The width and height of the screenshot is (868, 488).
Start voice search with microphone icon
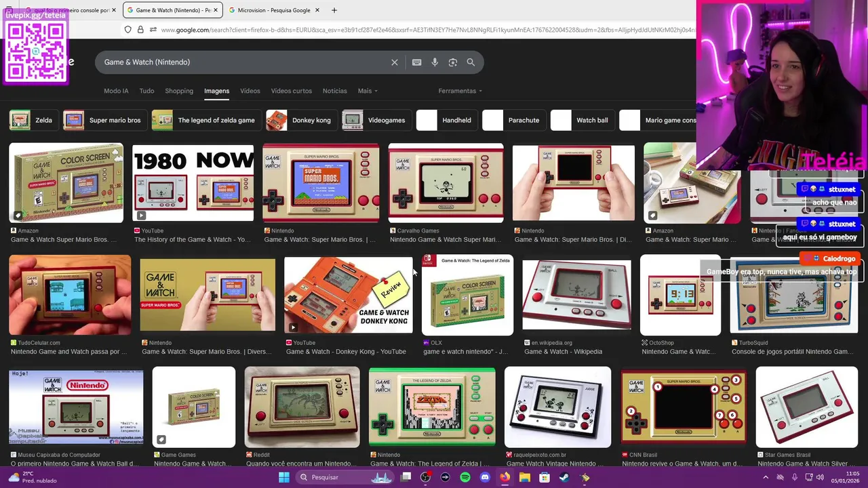[x=435, y=62]
